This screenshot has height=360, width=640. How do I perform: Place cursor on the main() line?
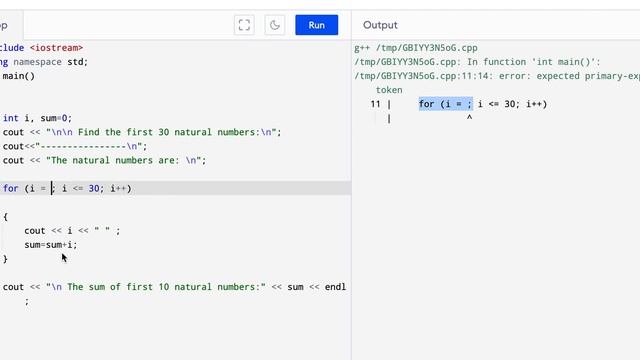click(x=18, y=76)
